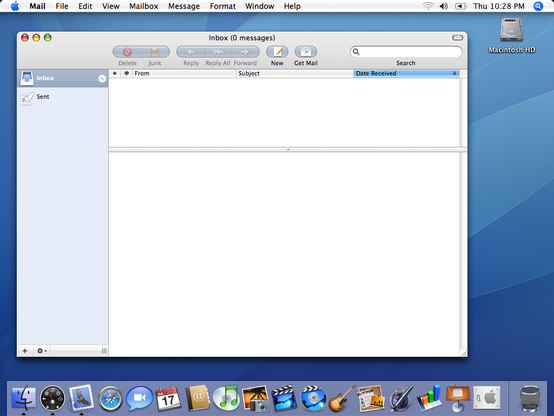This screenshot has height=416, width=554.
Task: Click the add mailbox plus button
Action: (x=25, y=351)
